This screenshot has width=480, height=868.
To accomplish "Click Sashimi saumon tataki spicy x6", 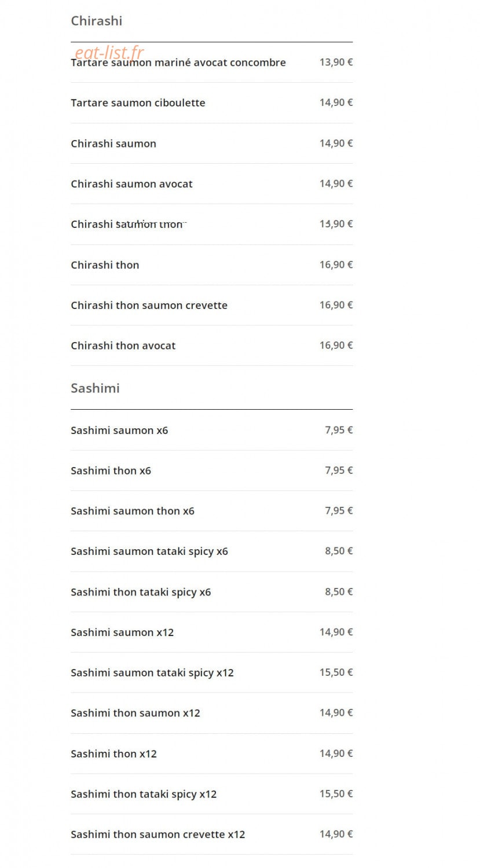I will coord(149,551).
